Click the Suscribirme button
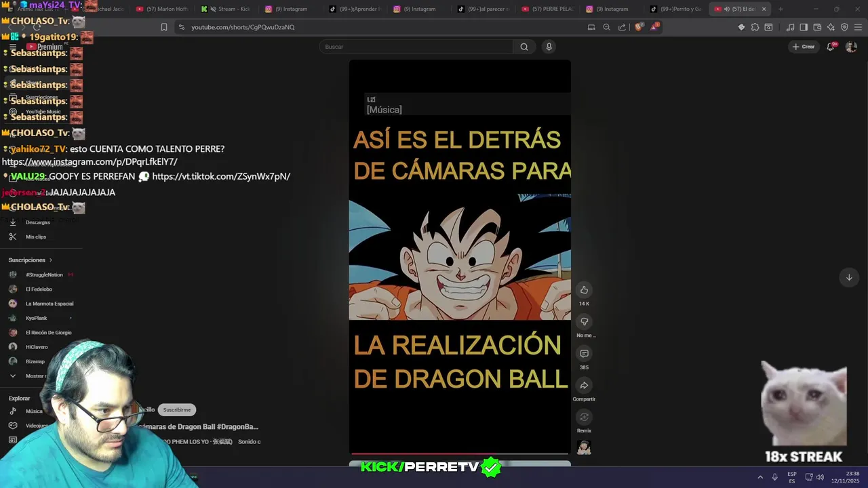The width and height of the screenshot is (868, 488). pos(177,410)
